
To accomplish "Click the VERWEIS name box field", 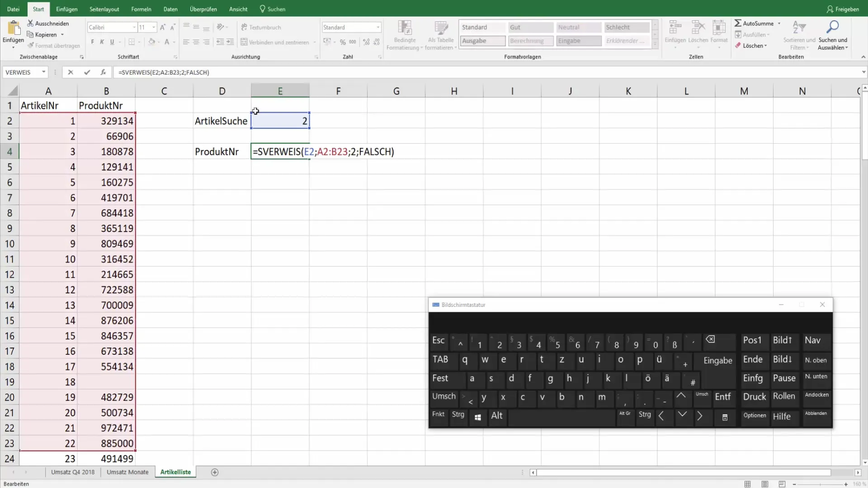I will tap(22, 72).
